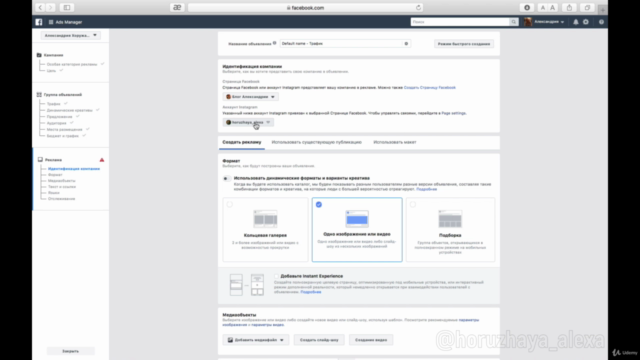
Task: Click the Группа объявлений grid icon
Action: [39, 95]
